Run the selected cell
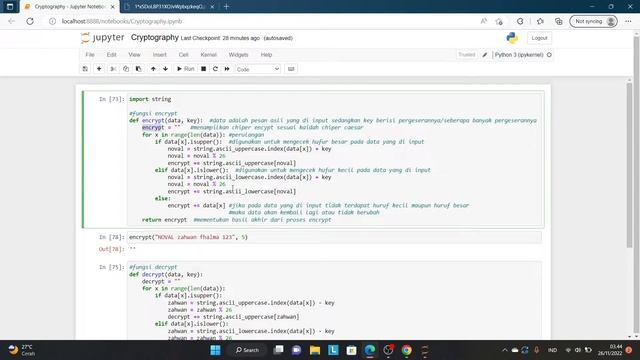Viewport: 640px width, 360px height. 185,69
